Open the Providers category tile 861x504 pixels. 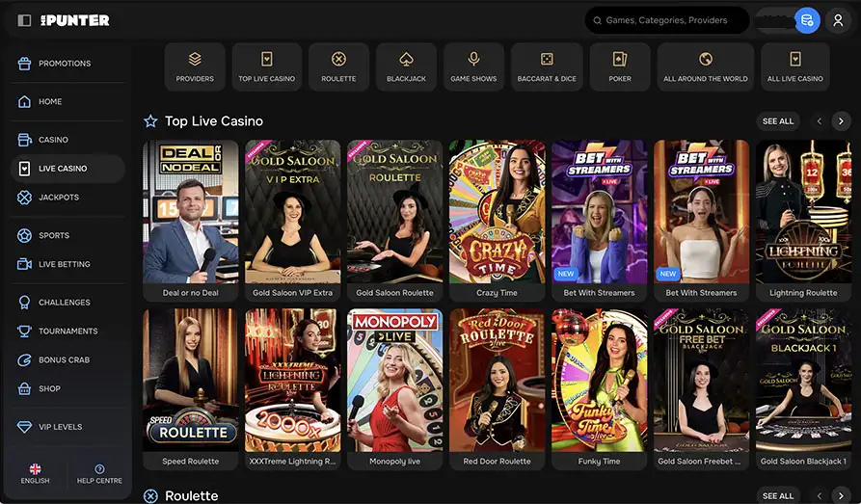[195, 66]
